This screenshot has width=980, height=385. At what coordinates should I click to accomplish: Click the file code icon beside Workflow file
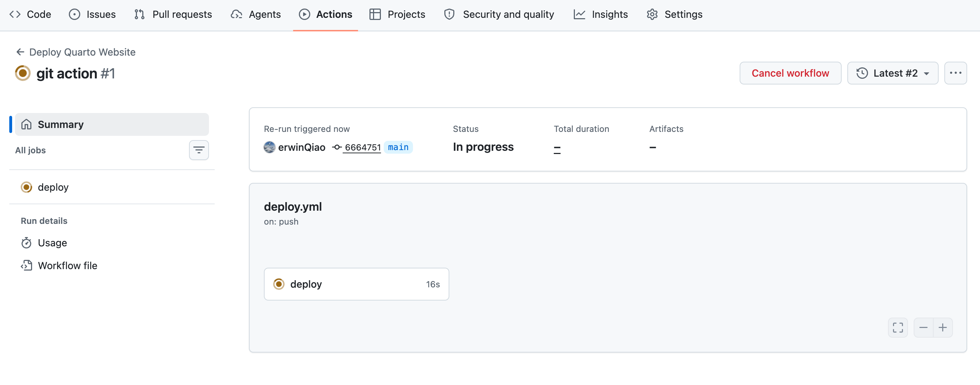tap(26, 266)
